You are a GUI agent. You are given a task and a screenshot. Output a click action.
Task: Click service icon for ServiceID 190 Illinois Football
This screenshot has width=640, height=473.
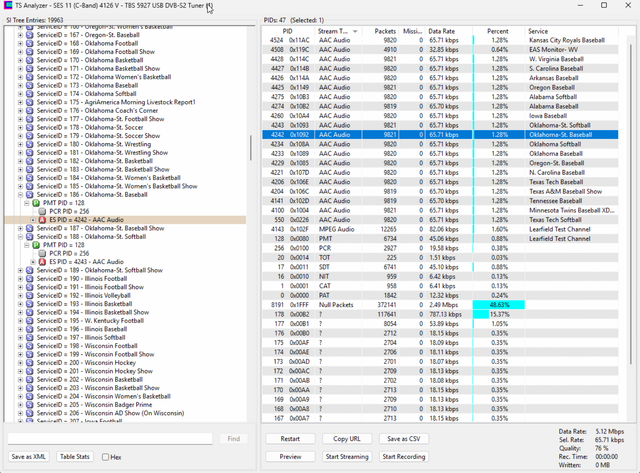29,279
